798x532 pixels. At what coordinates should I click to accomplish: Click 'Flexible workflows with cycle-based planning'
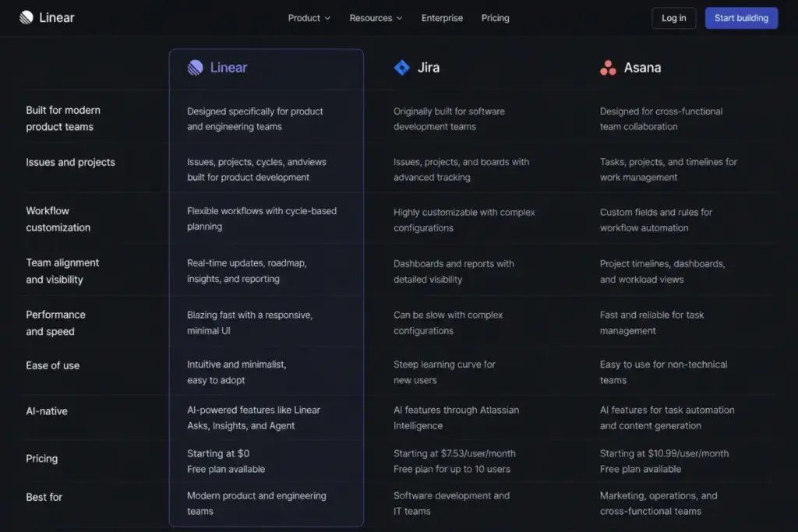tap(262, 219)
